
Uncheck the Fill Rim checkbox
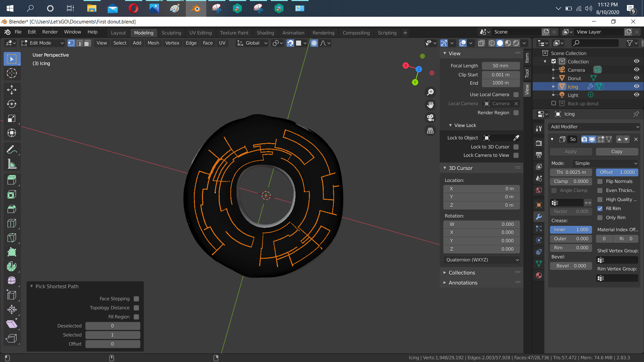[600, 208]
